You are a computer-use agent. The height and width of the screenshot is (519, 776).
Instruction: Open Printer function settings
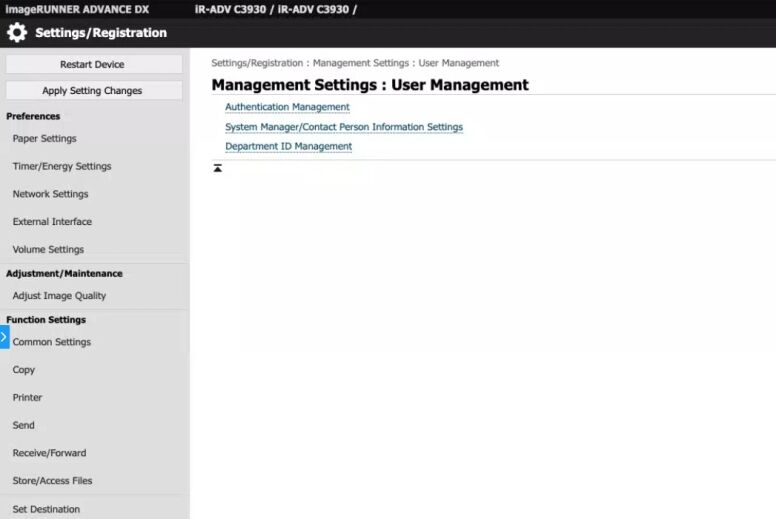tap(27, 398)
